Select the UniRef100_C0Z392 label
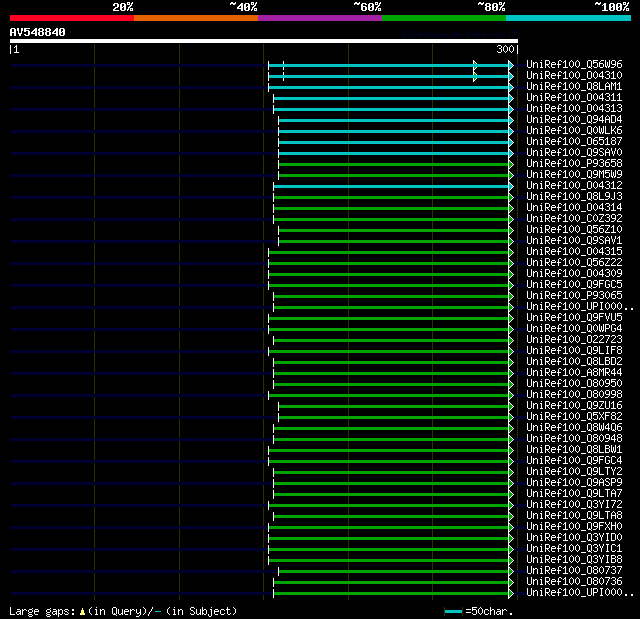The width and height of the screenshot is (640, 619). pyautogui.click(x=574, y=219)
